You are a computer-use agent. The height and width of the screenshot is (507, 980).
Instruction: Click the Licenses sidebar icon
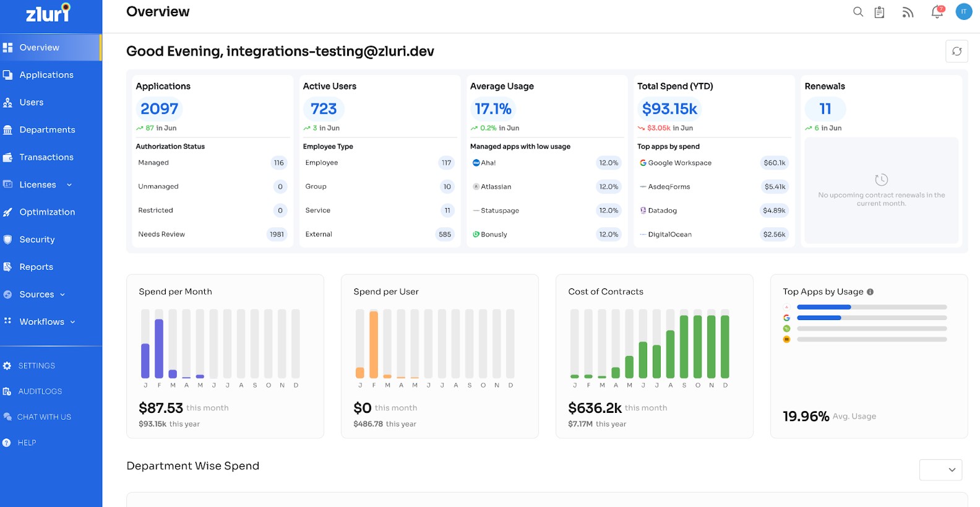(7, 184)
